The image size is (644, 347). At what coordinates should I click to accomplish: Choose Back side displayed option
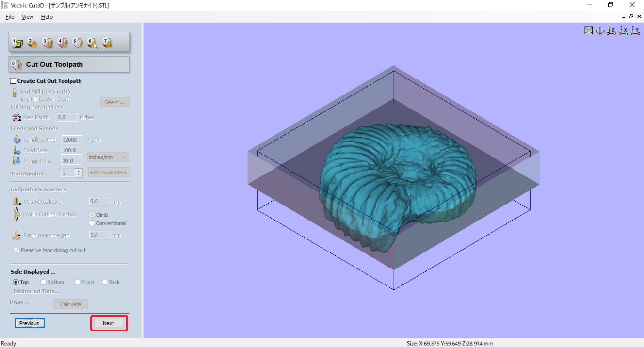coord(105,282)
